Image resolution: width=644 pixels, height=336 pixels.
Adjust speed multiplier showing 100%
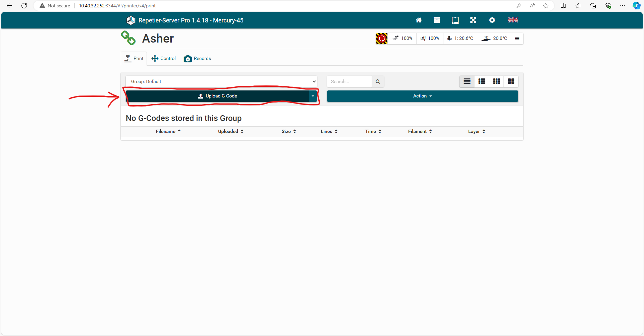tap(403, 39)
